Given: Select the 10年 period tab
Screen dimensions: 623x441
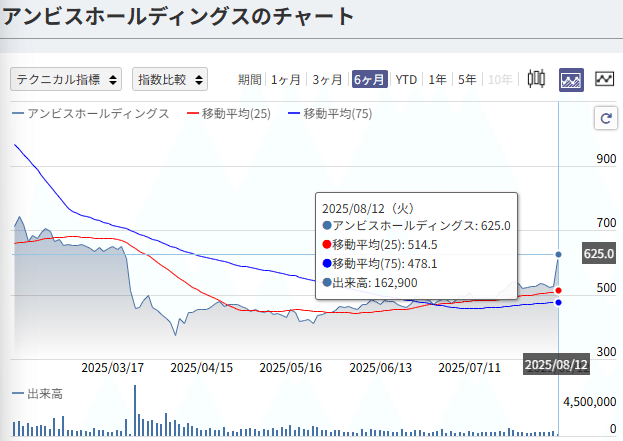Looking at the screenshot, I should tap(500, 79).
